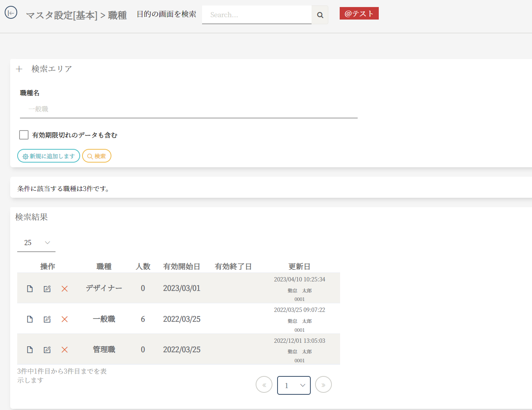
Task: Open the 25 rows-per-page dropdown
Action: (36, 243)
